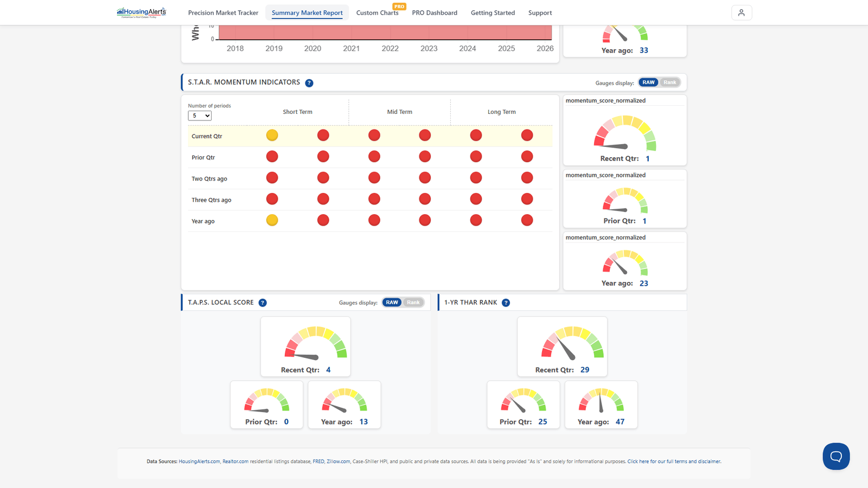Image resolution: width=868 pixels, height=488 pixels.
Task: Click the THAR Recent Qtr 29 gauge
Action: tap(573, 343)
